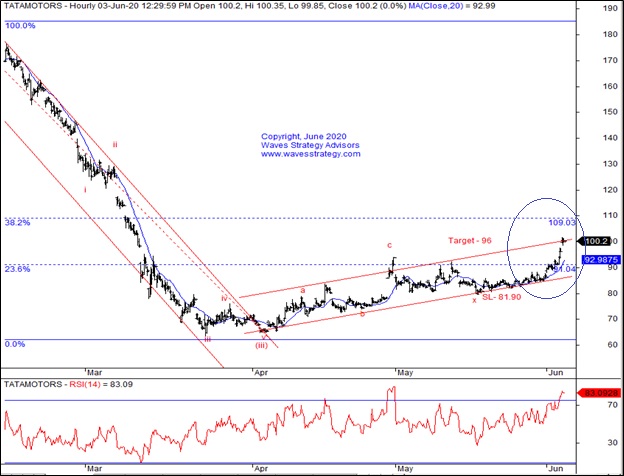Click the TATAMOTORS - RSI(14) = 83.09 label
Image resolution: width=624 pixels, height=476 pixels.
click(x=68, y=384)
